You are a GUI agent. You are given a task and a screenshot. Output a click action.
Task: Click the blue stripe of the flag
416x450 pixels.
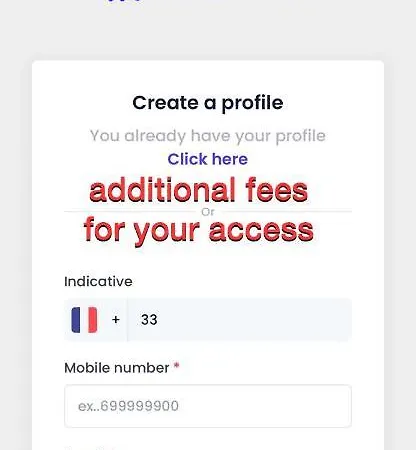point(76,320)
